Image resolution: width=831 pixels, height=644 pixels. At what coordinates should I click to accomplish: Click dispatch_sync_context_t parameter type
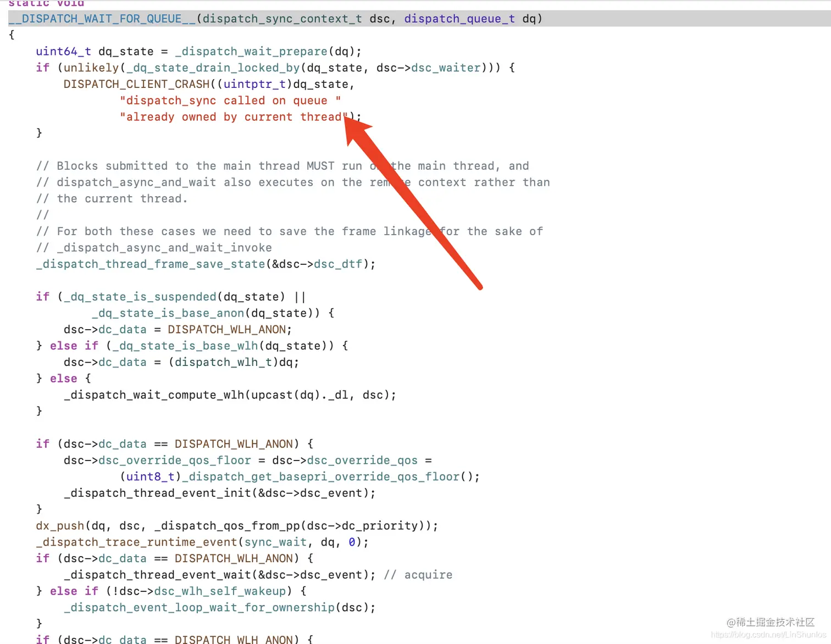click(x=282, y=19)
